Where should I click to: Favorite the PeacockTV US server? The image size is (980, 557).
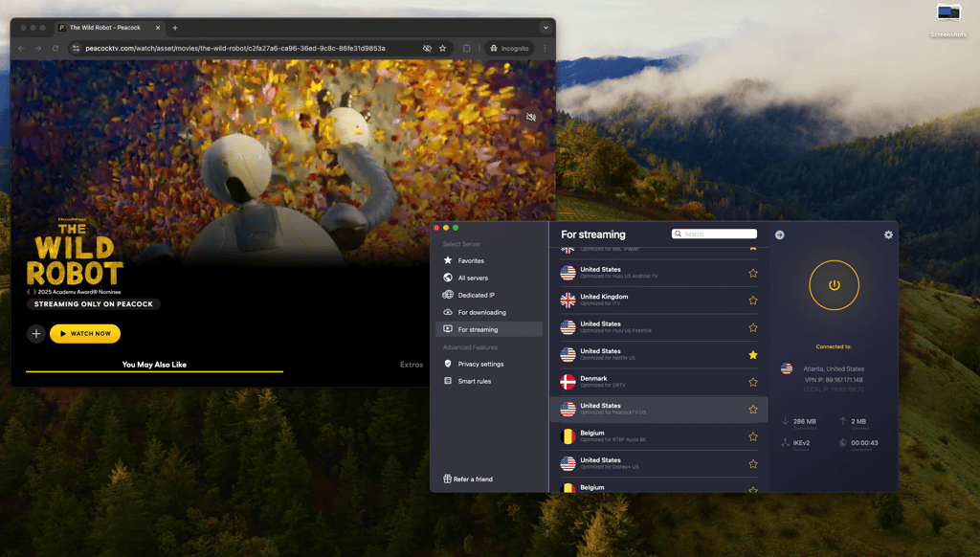coord(753,410)
